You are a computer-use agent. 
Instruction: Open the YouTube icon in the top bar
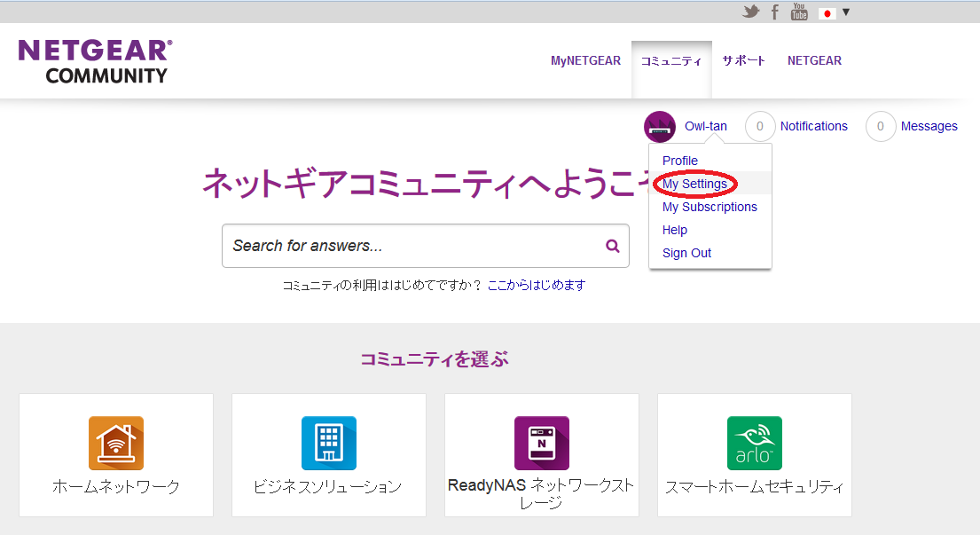[799, 12]
